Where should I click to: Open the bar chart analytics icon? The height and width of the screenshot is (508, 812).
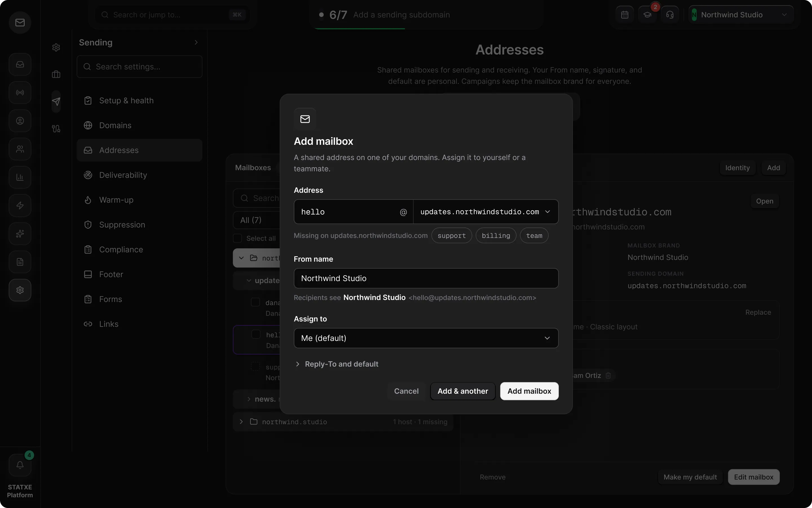[x=20, y=177]
